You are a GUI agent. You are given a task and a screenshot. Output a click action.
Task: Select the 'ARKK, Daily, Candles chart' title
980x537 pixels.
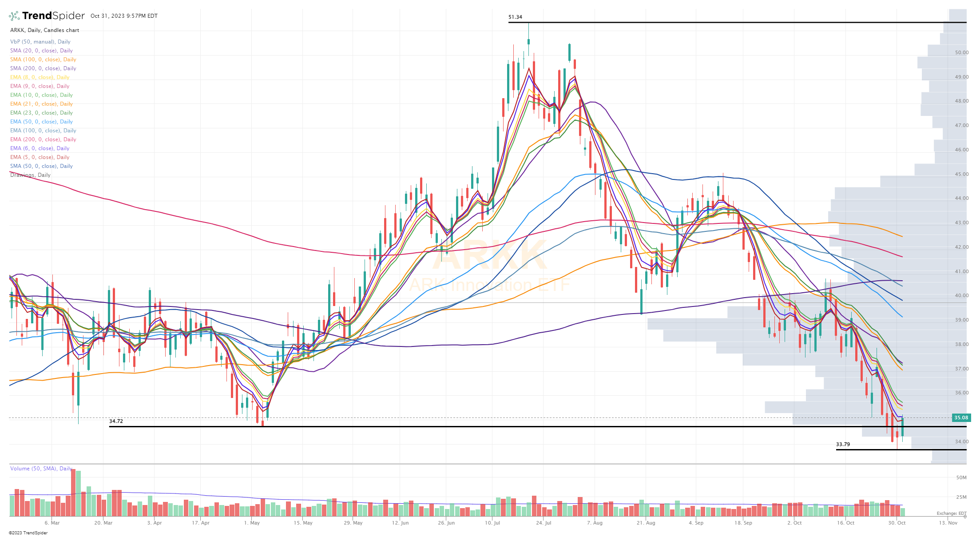(x=44, y=30)
